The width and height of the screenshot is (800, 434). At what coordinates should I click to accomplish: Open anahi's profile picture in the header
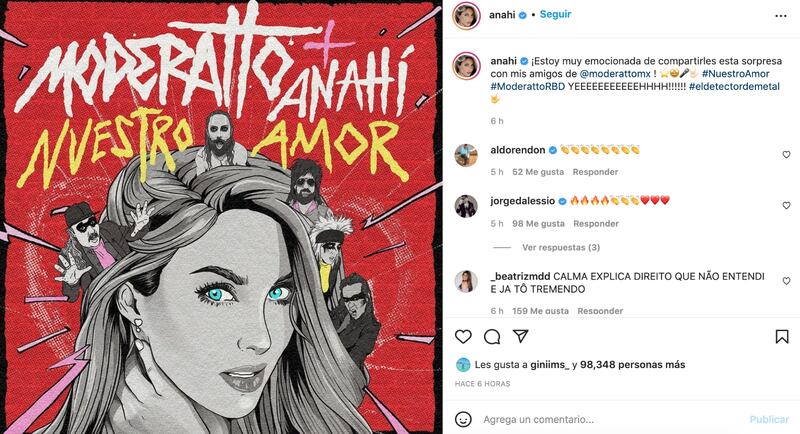(466, 16)
